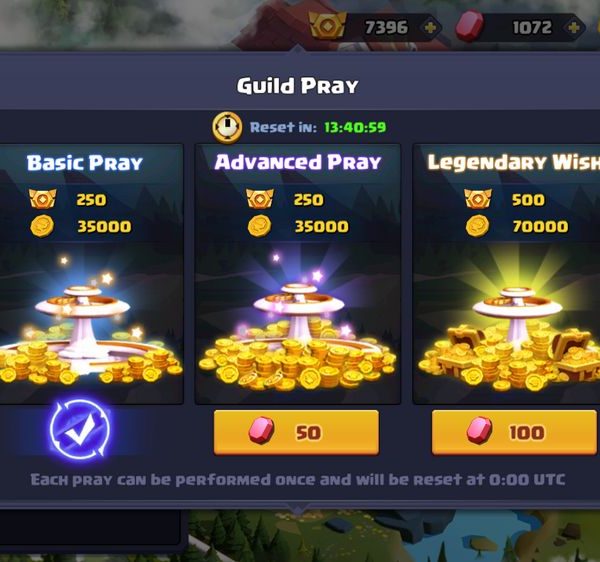
Task: Click the completed Basic Pray checkmark
Action: pyautogui.click(x=80, y=430)
